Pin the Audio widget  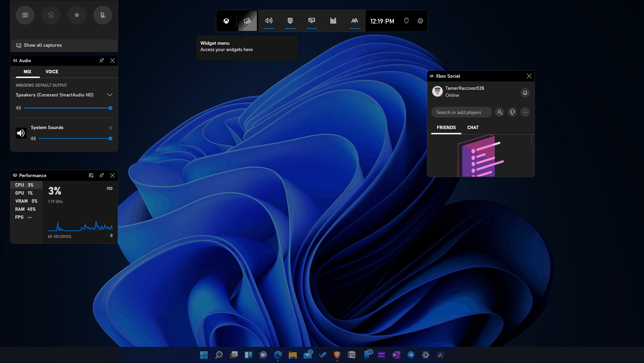(102, 61)
